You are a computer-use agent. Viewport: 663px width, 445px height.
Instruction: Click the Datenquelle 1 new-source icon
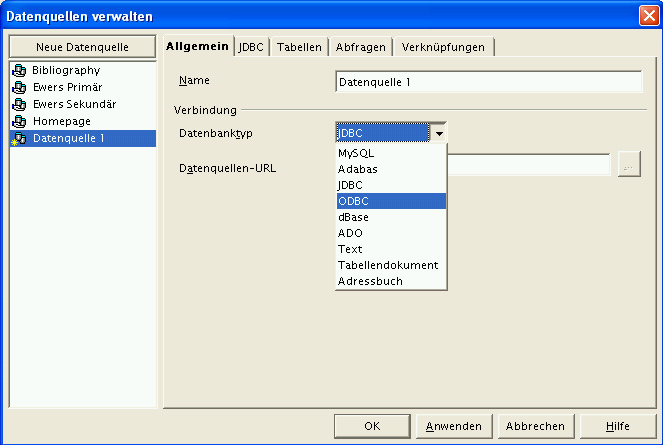tap(18, 139)
